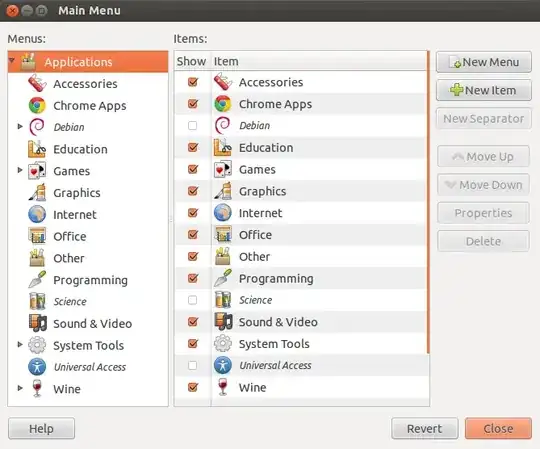This screenshot has width=540, height=449.
Task: Click the Education icon in Items list
Action: 223,148
